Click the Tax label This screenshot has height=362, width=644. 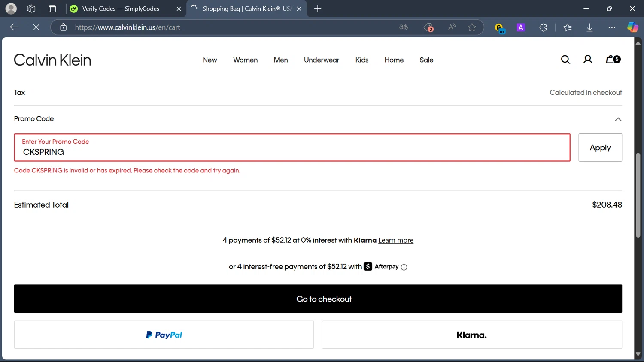[19, 93]
